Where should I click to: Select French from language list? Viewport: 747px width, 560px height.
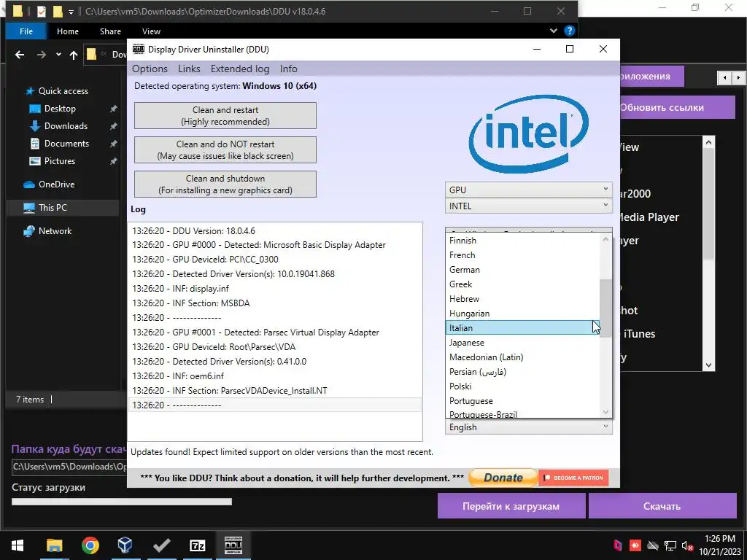(x=522, y=255)
